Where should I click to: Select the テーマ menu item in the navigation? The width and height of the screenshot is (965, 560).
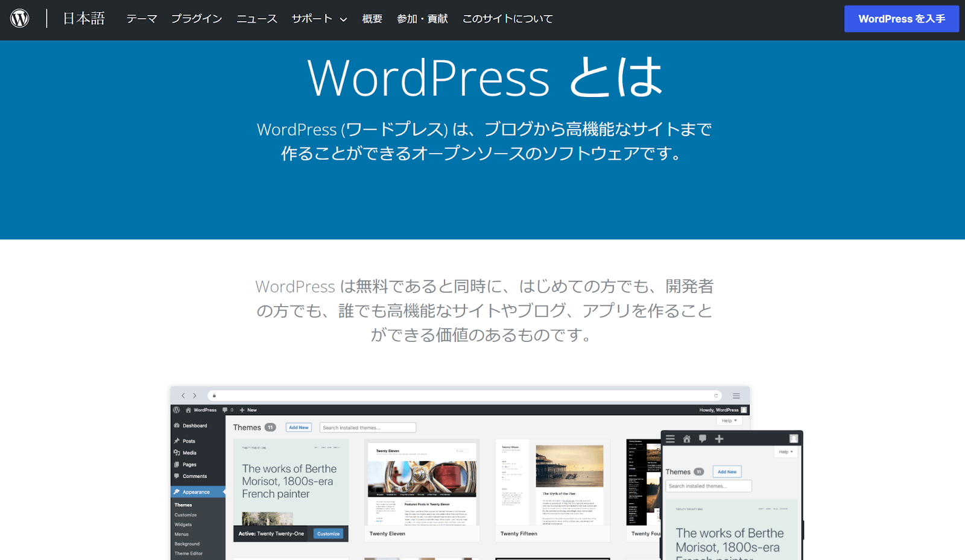[141, 19]
